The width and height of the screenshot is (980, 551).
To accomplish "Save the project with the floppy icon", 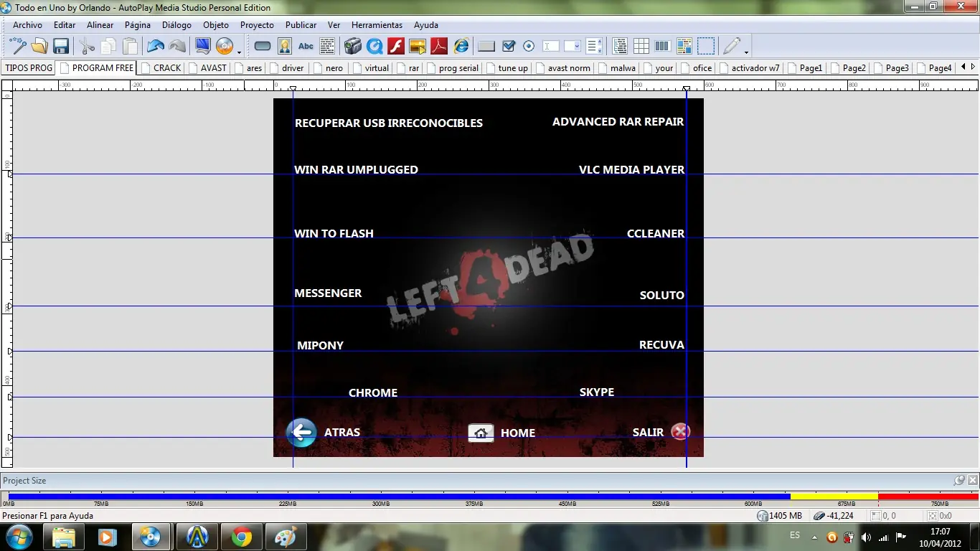I will 61,47.
